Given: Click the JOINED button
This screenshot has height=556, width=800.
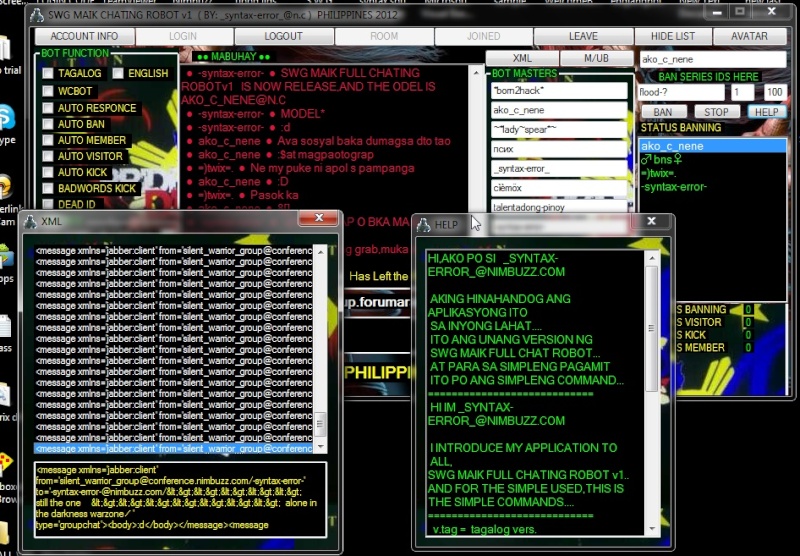Looking at the screenshot, I should 483,36.
